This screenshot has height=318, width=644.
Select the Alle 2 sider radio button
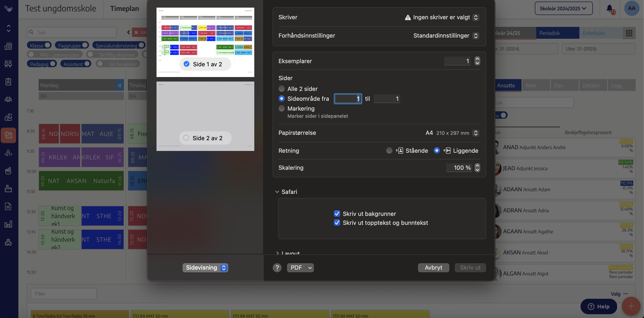281,89
